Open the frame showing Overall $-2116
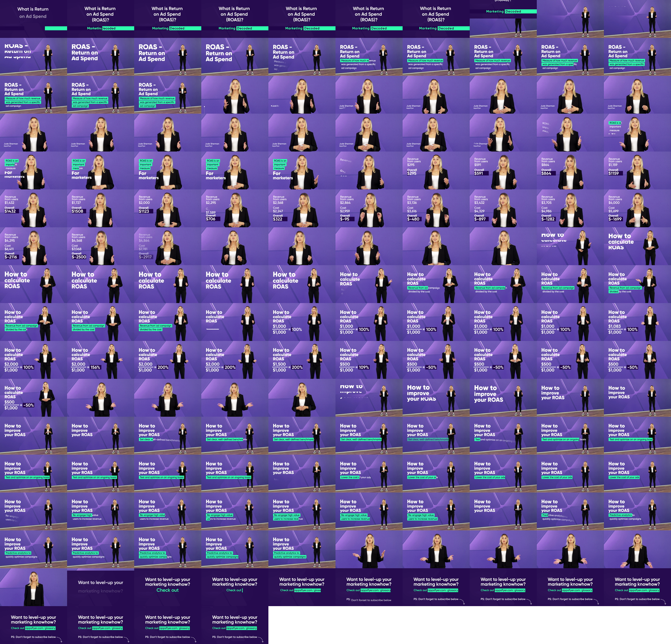Image resolution: width=671 pixels, height=644 pixels. click(x=34, y=246)
